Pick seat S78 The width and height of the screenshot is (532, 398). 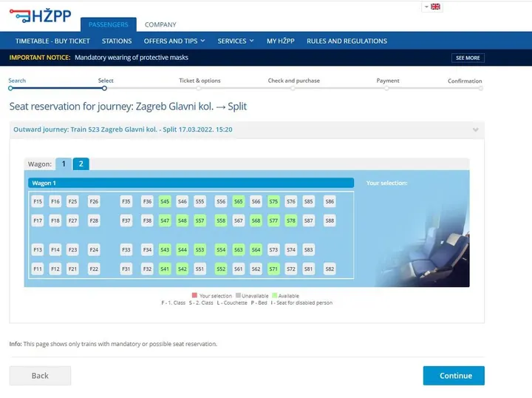[291, 220]
